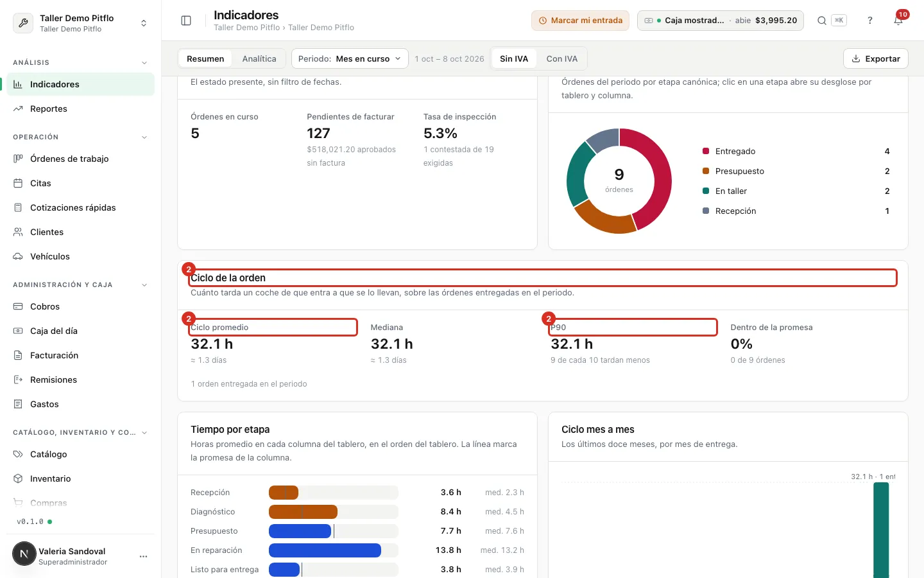
Task: Click the Clientes people icon
Action: (18, 232)
